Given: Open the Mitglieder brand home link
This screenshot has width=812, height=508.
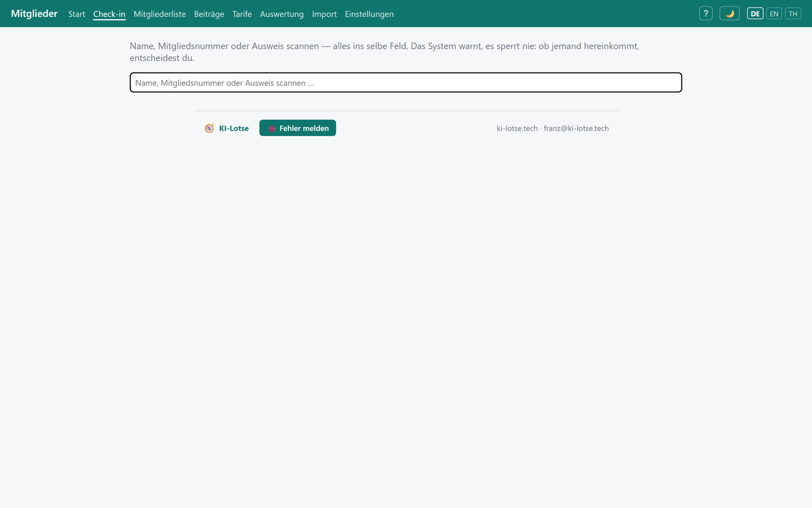Looking at the screenshot, I should [34, 13].
